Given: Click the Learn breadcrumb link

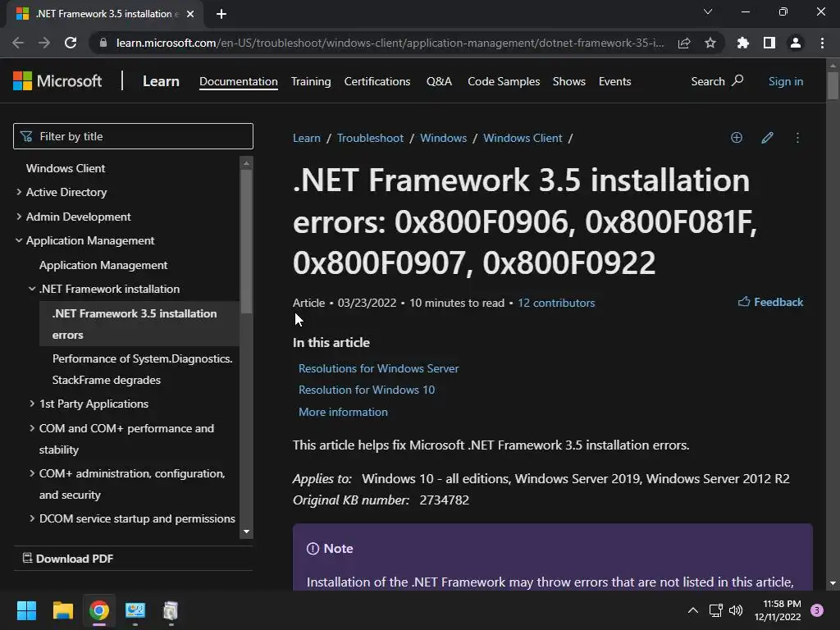Looking at the screenshot, I should [307, 138].
